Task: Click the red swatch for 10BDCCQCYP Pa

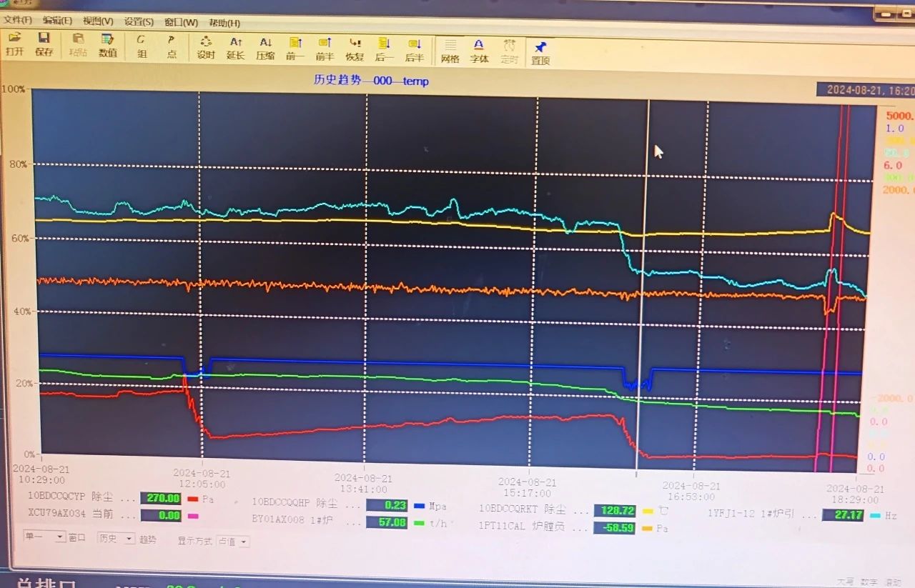Action: click(x=194, y=498)
